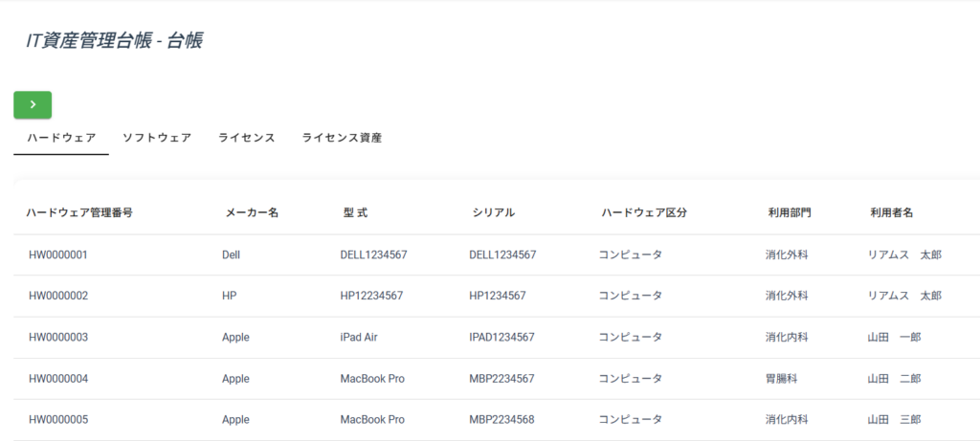
Task: Click the ハードウェア区分 column header
Action: coord(644,212)
